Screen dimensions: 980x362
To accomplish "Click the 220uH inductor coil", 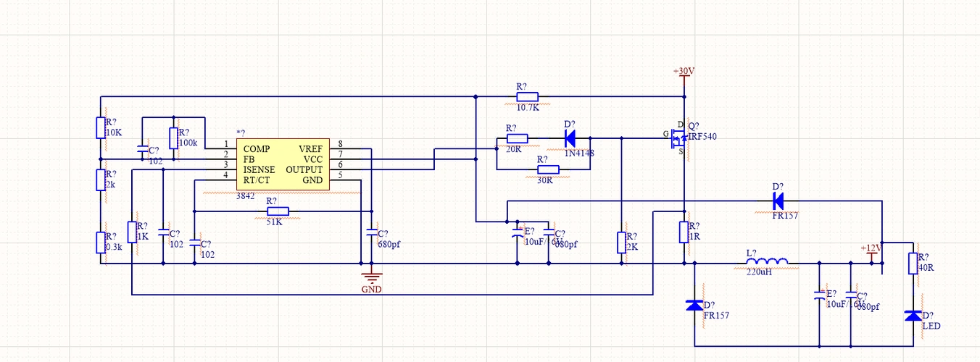I will click(767, 263).
